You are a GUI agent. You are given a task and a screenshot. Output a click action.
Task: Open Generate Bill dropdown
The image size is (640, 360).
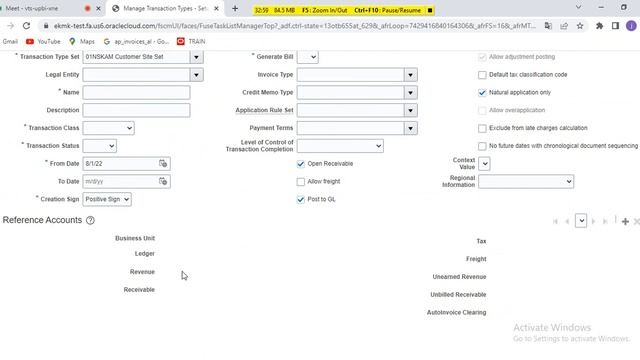tap(308, 57)
